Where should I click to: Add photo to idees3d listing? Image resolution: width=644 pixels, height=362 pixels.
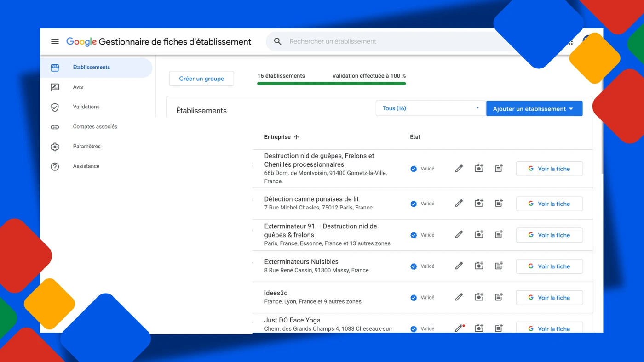click(479, 297)
